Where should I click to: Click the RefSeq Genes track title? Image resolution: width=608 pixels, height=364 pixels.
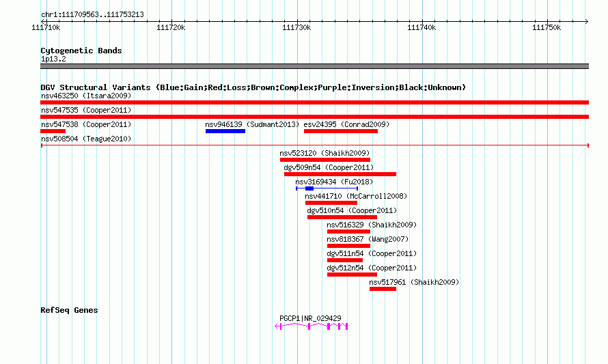69,310
